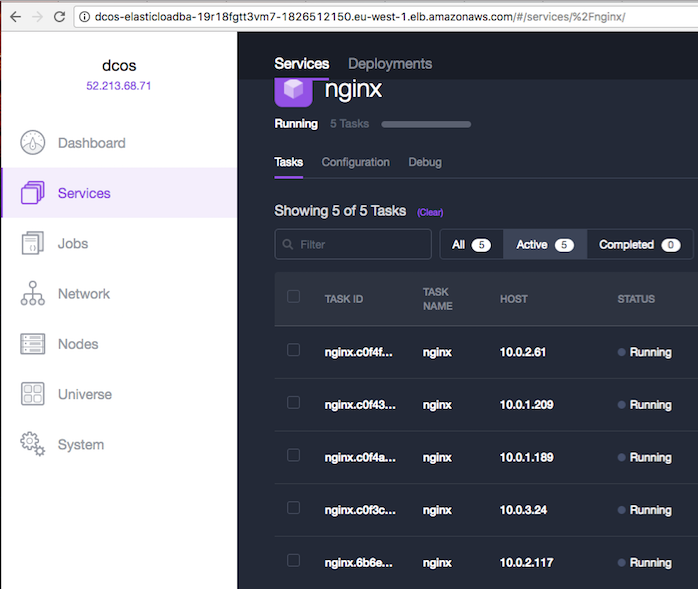Image resolution: width=698 pixels, height=589 pixels.
Task: Click host 10.0.2.61
Action: [x=523, y=352]
